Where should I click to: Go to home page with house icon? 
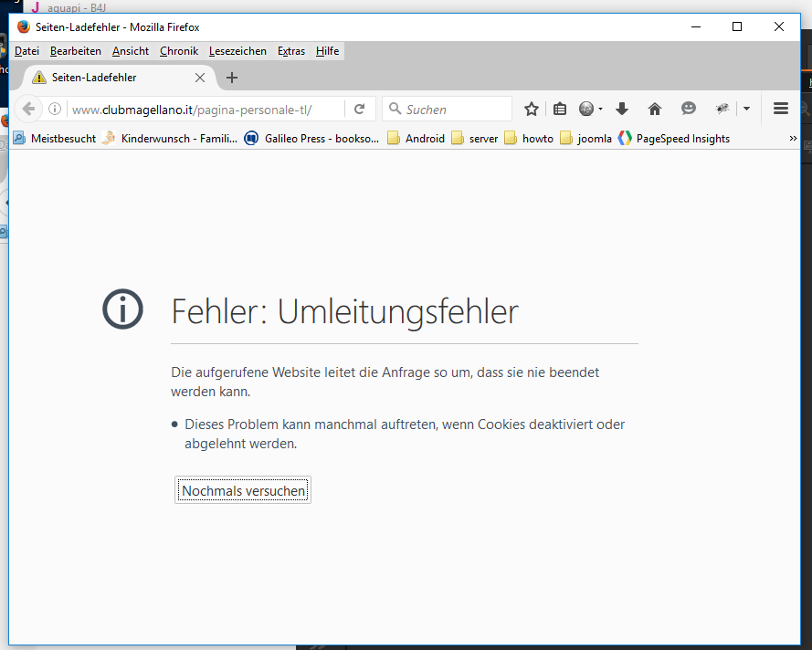pos(655,109)
